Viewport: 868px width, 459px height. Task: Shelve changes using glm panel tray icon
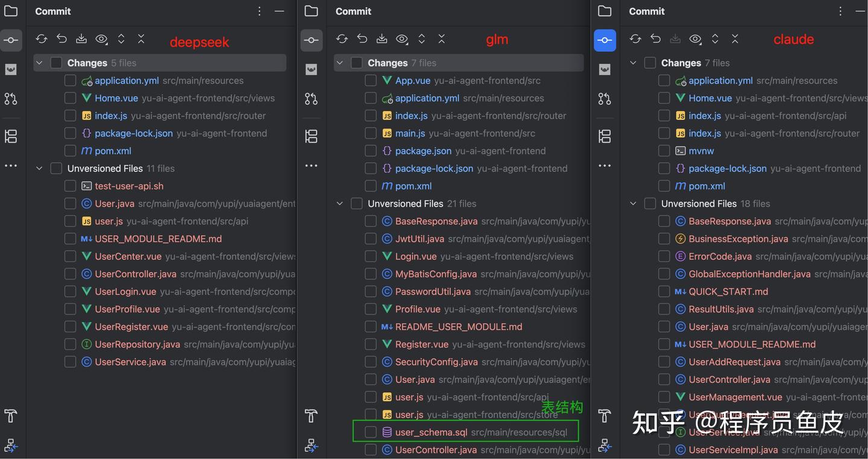point(382,39)
